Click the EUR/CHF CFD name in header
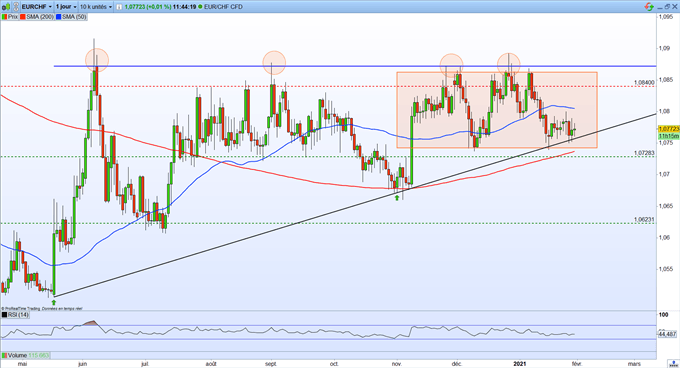 (x=223, y=7)
